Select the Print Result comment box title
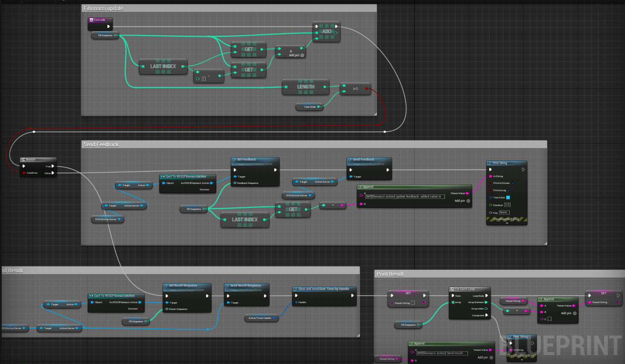The height and width of the screenshot is (364, 625). click(390, 274)
